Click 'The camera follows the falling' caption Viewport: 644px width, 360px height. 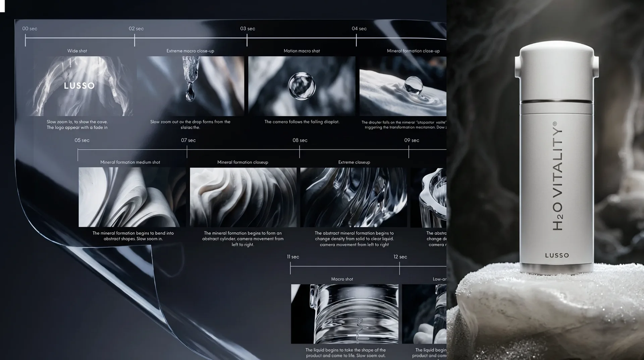302,122
